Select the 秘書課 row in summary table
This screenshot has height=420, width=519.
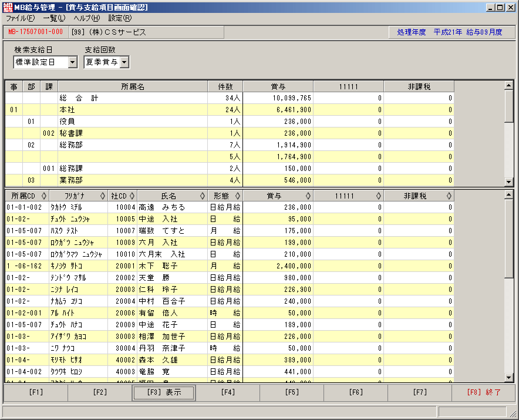[x=230, y=133]
